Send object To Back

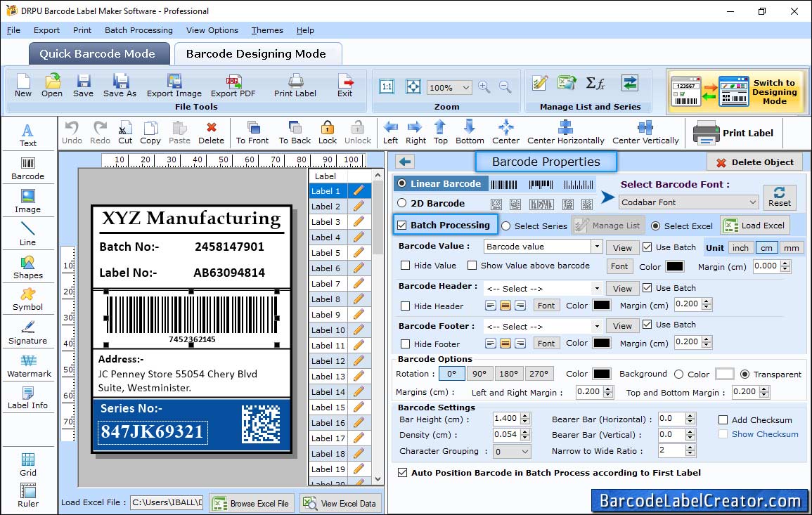[x=295, y=133]
